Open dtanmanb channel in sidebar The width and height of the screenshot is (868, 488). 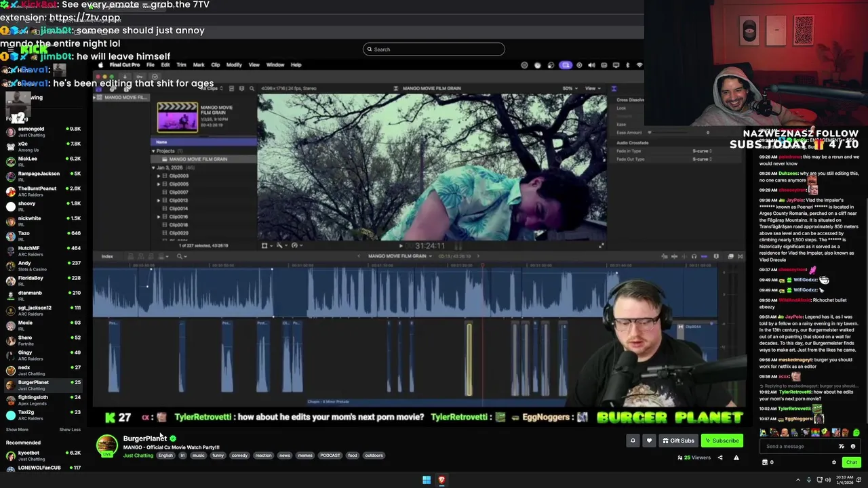pos(43,296)
